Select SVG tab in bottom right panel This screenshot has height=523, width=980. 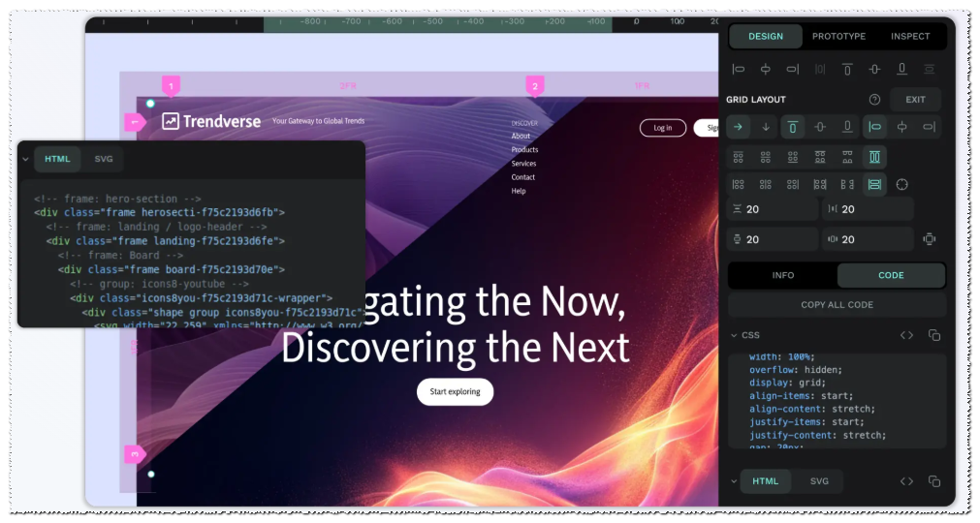pyautogui.click(x=819, y=481)
